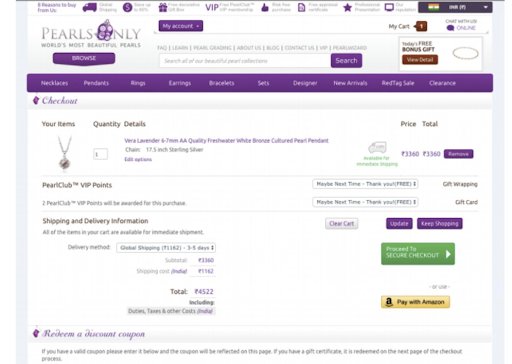Click the Global Shipping truck icon
512x364 pixels.
click(89, 7)
